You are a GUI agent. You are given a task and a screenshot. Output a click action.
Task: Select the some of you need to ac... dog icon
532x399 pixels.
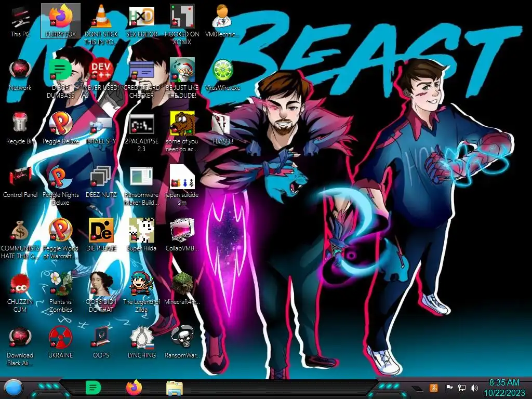pyautogui.click(x=182, y=132)
